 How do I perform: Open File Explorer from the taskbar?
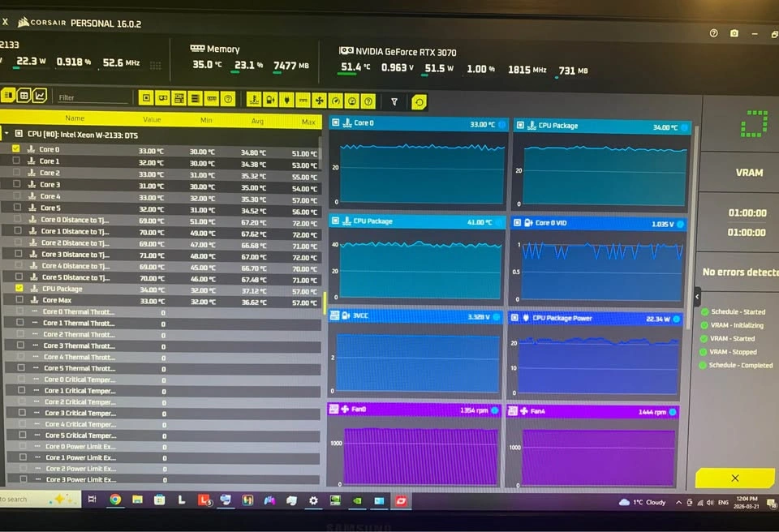tap(138, 500)
